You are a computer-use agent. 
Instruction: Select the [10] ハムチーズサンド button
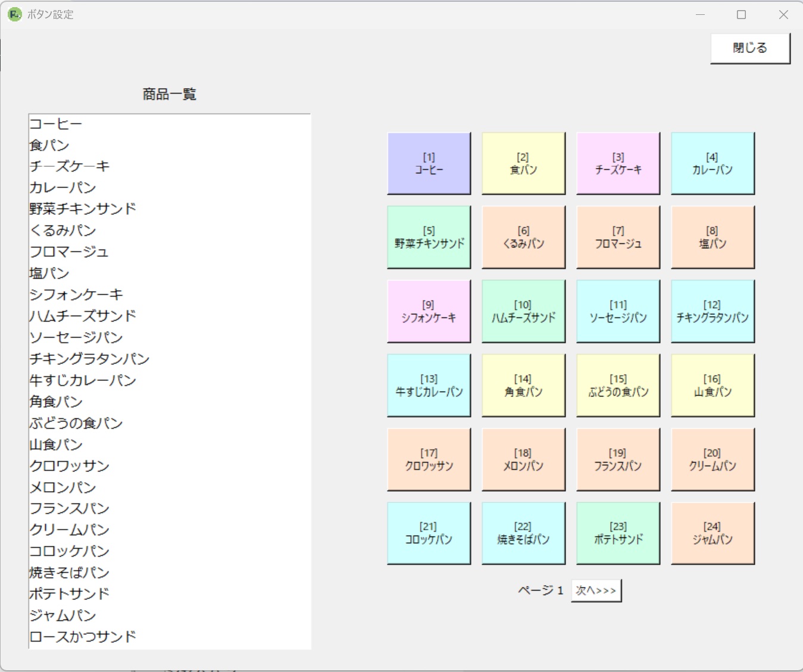(523, 310)
